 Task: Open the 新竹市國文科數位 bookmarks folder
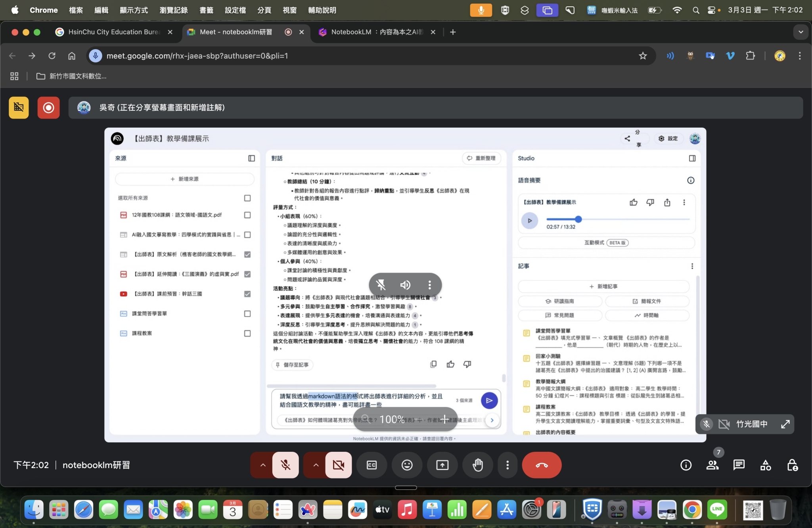(x=72, y=76)
